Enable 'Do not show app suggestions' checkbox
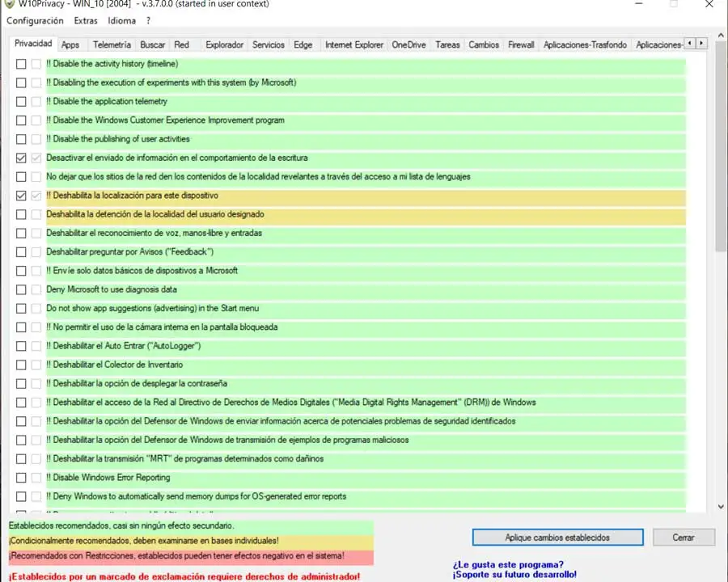 click(21, 308)
